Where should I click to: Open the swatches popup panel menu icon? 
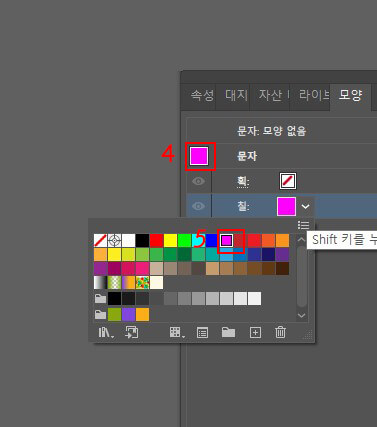(303, 225)
